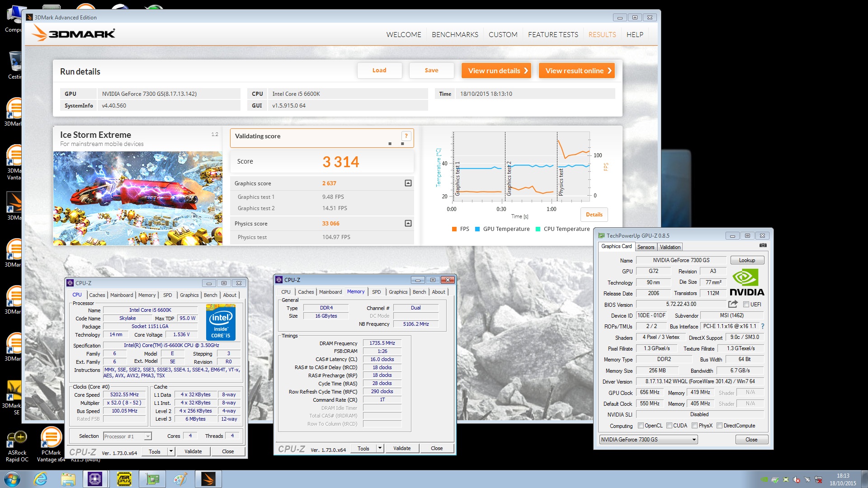868x488 pixels.
Task: Collapse the Graphics score section
Action: click(x=408, y=183)
